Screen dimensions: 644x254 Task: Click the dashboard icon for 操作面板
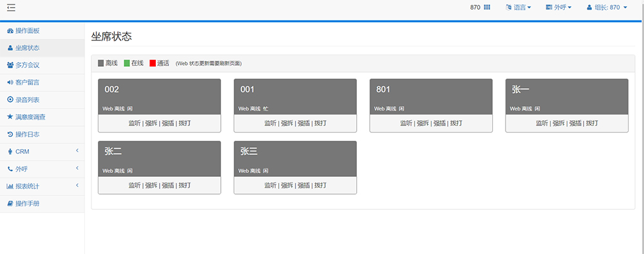click(x=10, y=31)
